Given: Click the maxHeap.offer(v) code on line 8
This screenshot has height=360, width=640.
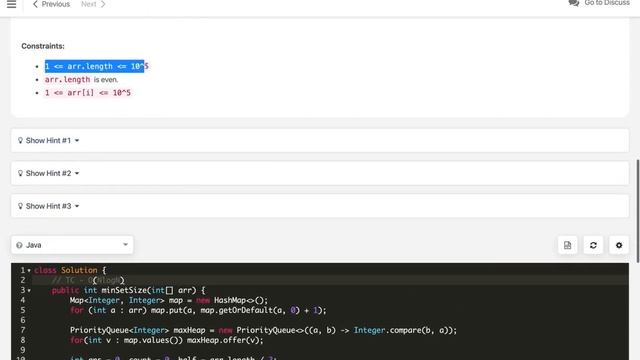Looking at the screenshot, I should (x=225, y=340).
